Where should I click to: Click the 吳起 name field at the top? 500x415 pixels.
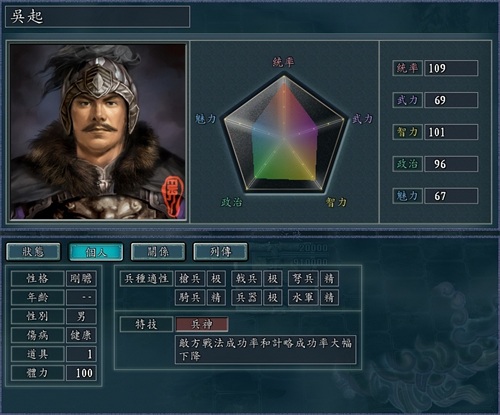coord(97,17)
